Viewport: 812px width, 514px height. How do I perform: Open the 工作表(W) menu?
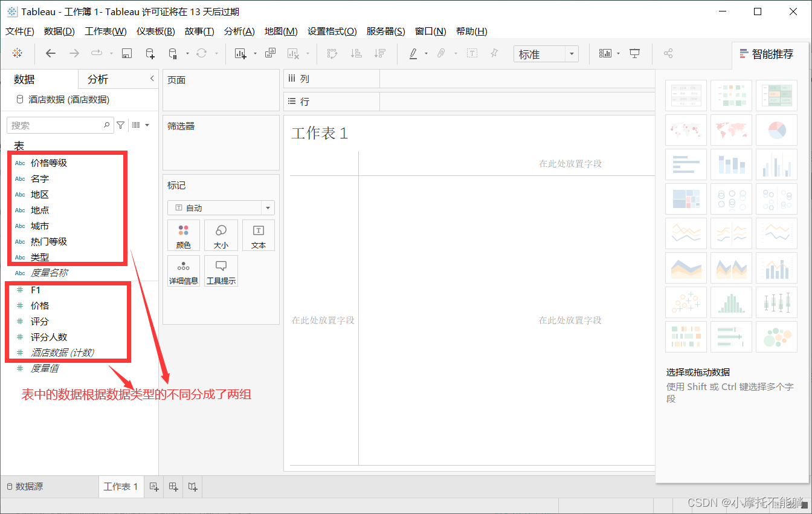106,31
